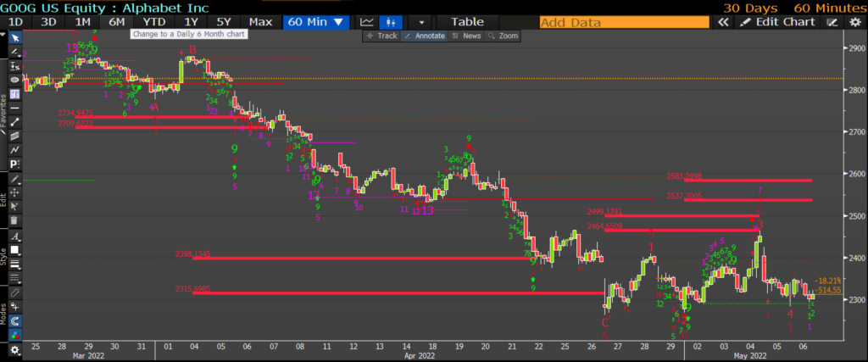Screen dimensions: 868x362
Task: Click the 2583.2898 level label
Action: (x=684, y=176)
